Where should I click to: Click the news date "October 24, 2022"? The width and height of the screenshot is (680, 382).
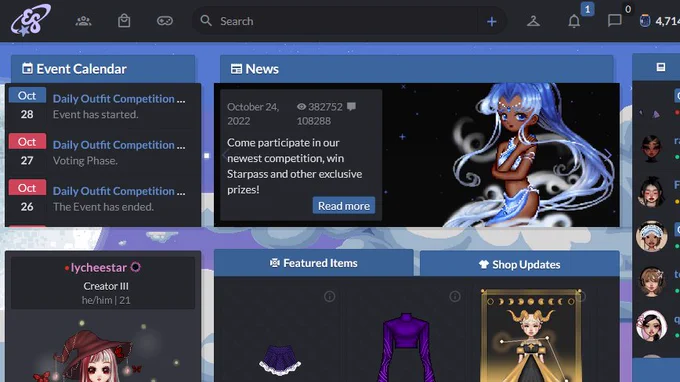[x=253, y=114]
